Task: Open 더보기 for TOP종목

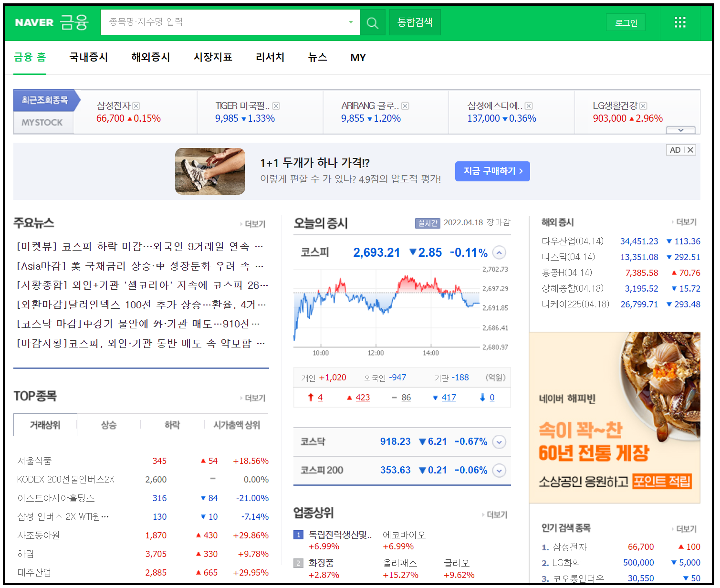Action: pos(253,398)
